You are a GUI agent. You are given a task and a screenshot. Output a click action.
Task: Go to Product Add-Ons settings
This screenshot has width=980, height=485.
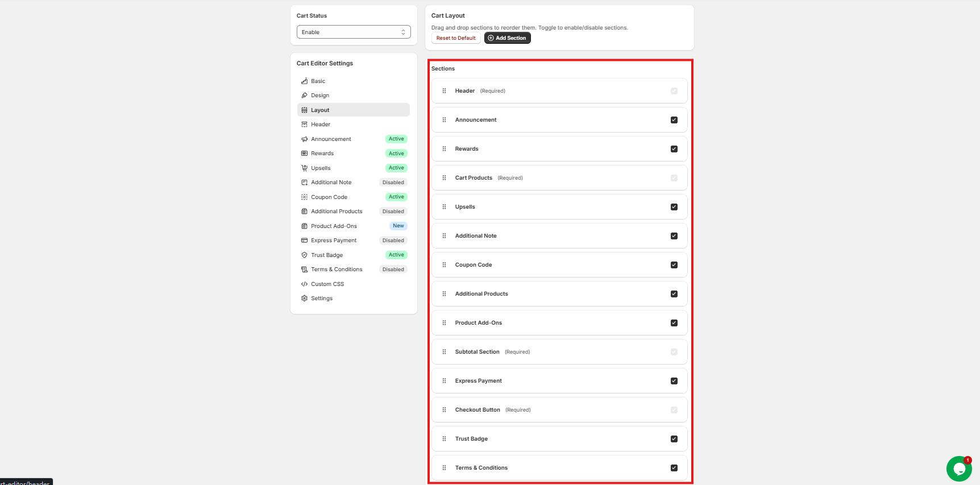(334, 226)
